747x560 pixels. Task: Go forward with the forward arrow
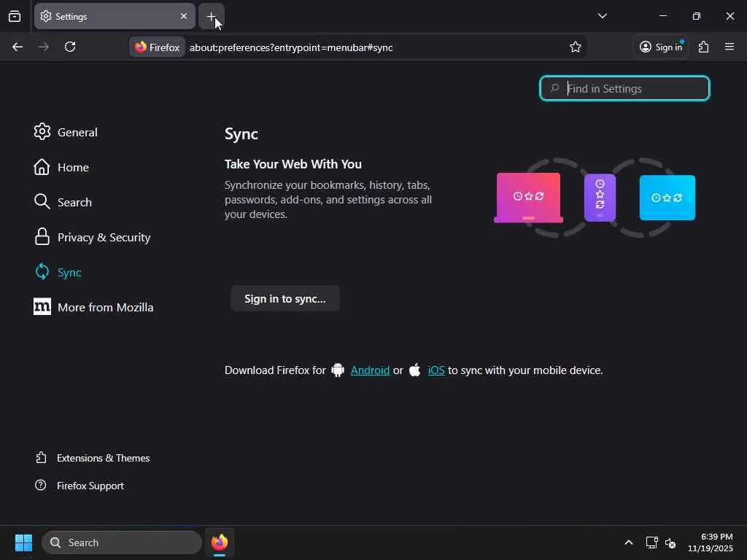(43, 47)
